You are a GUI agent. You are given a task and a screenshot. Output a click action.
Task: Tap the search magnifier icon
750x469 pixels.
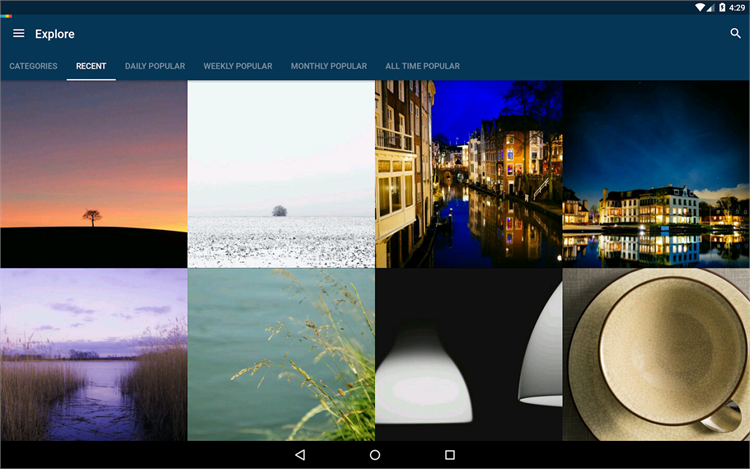click(x=735, y=33)
